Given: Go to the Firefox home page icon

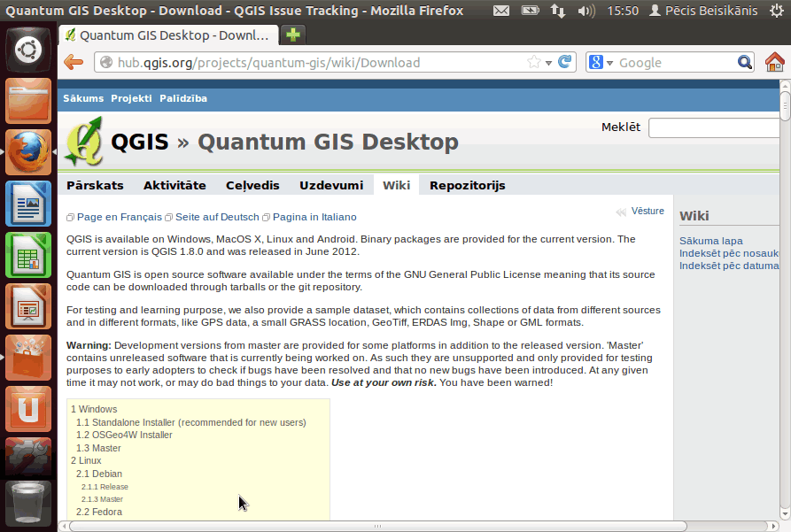Looking at the screenshot, I should click(774, 63).
